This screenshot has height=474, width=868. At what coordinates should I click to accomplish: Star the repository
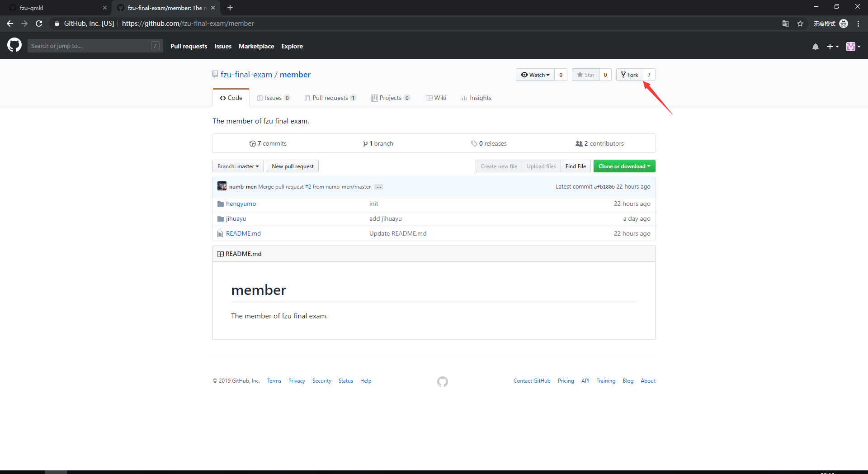pyautogui.click(x=585, y=75)
